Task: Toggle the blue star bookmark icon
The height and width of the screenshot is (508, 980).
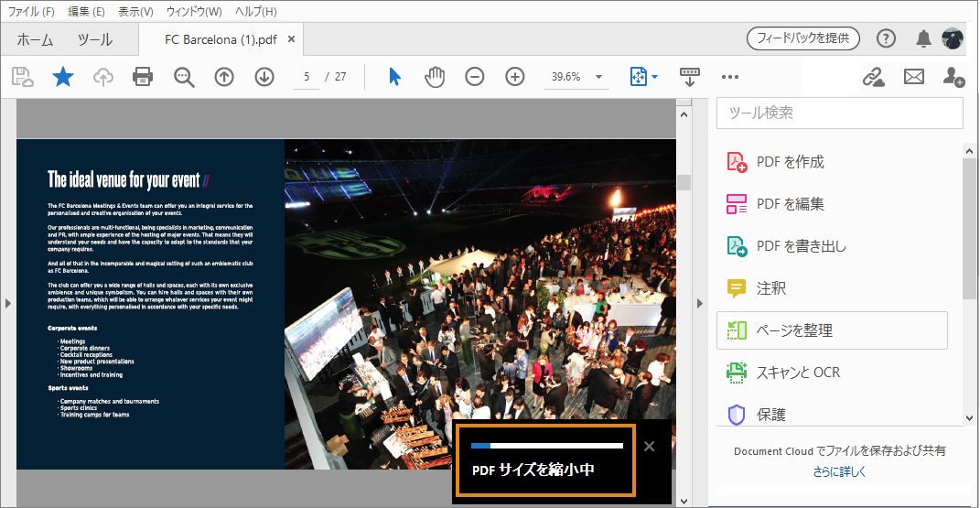Action: [x=62, y=77]
